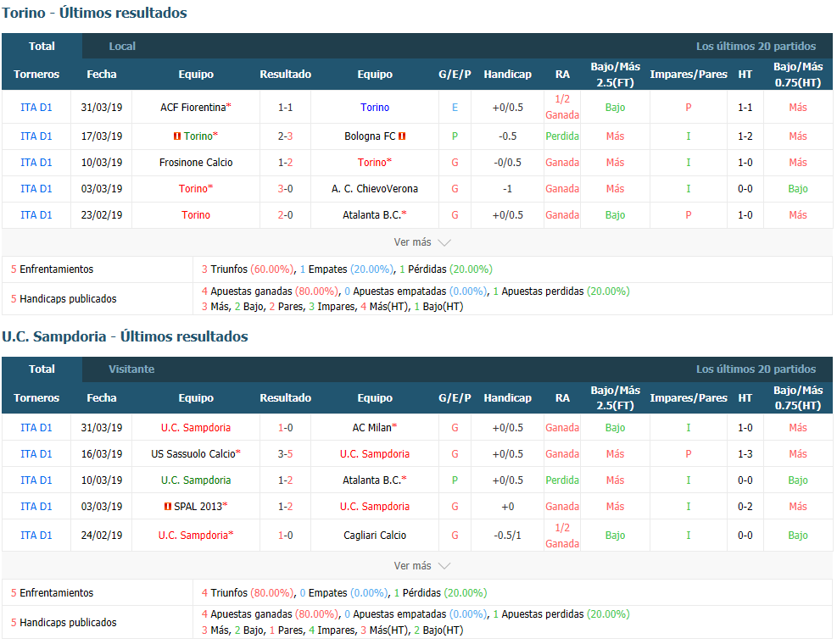
Task: Click Atalanta B.C. in Torino 23/02/19 row
Action: tap(371, 215)
